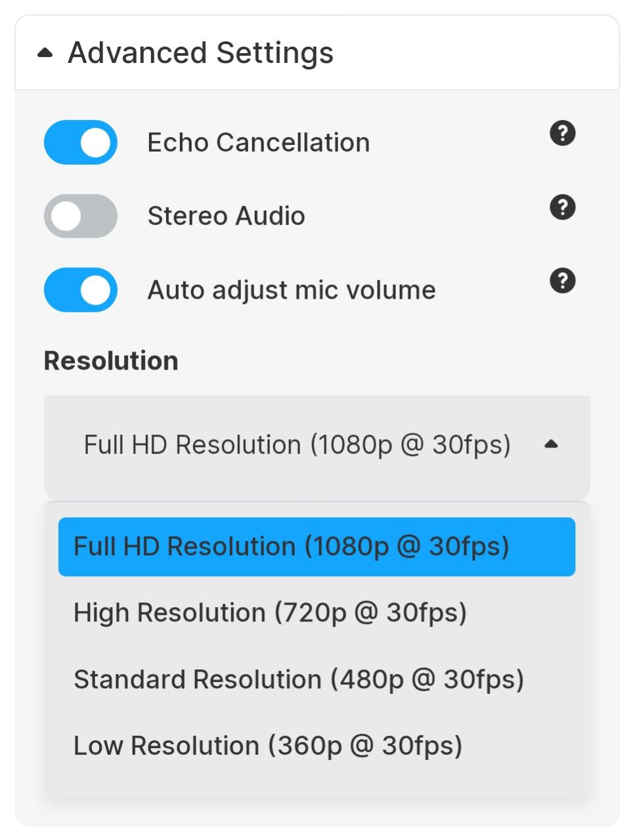Viewport: 633px width, 840px height.
Task: Click the Echo Cancellation label text
Action: [258, 142]
